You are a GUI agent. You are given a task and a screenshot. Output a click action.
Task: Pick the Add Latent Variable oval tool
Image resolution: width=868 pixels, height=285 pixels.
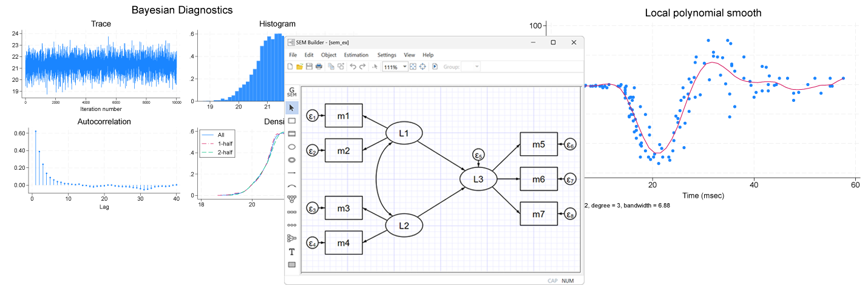click(x=292, y=147)
